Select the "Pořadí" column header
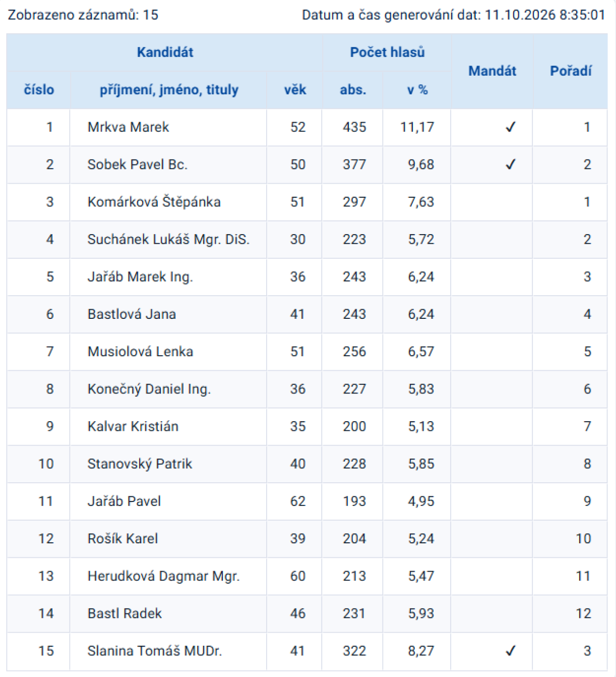Viewport: 616px width, 677px height. [571, 71]
